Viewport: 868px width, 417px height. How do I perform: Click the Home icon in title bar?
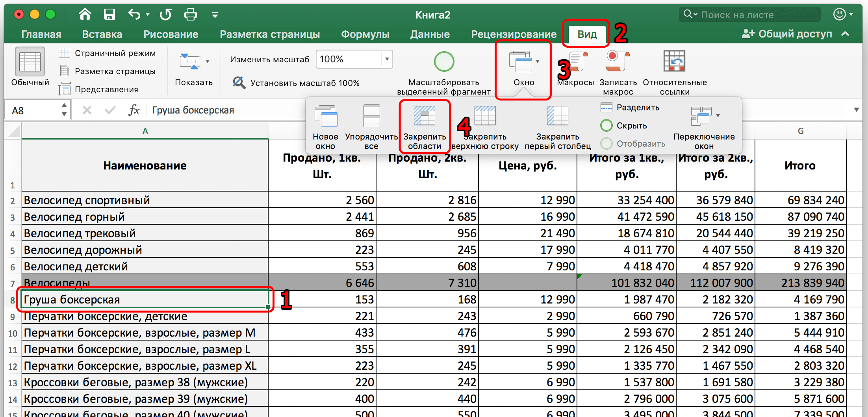click(85, 15)
